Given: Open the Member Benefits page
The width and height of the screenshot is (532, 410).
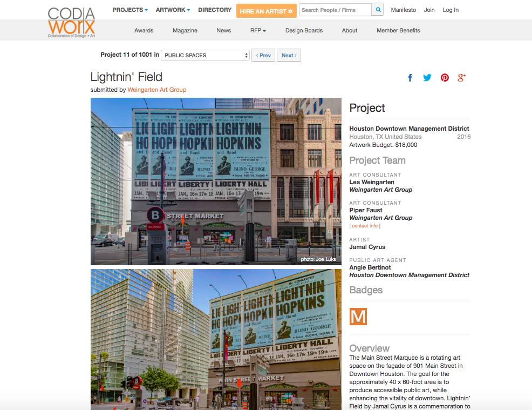Looking at the screenshot, I should 398,30.
